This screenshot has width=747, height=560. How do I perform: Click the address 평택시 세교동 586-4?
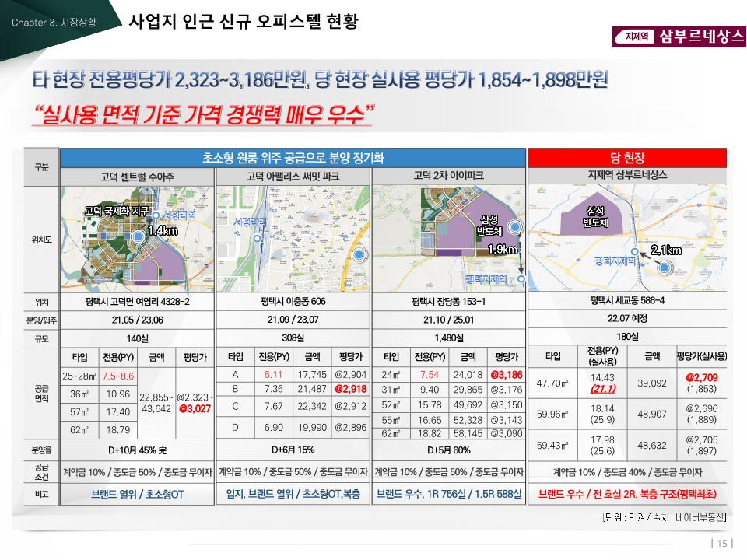[627, 301]
